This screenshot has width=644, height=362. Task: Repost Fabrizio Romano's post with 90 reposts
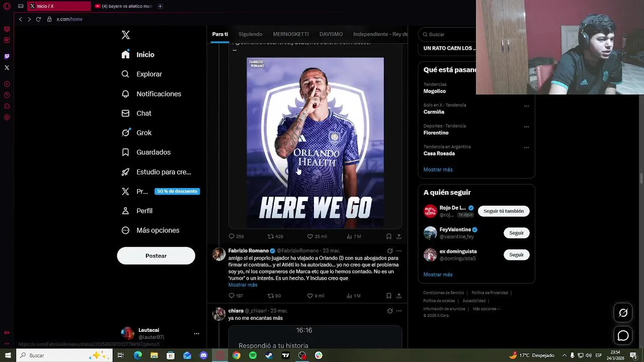click(274, 296)
